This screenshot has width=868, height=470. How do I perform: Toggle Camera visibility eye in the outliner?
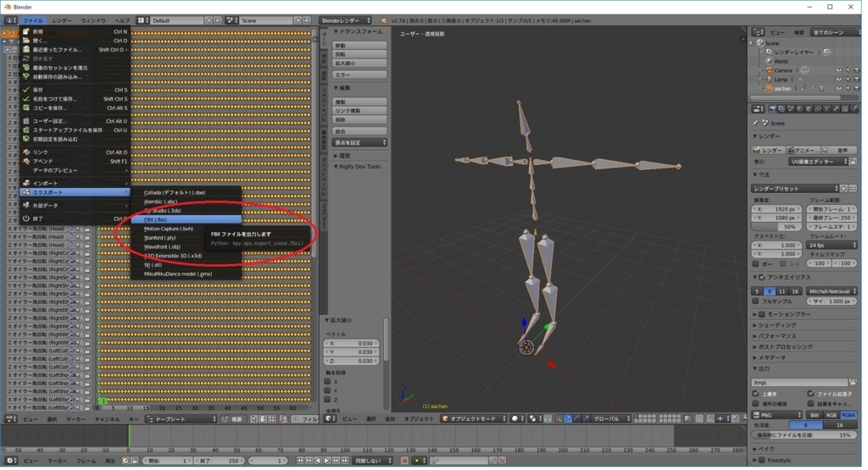[838, 70]
